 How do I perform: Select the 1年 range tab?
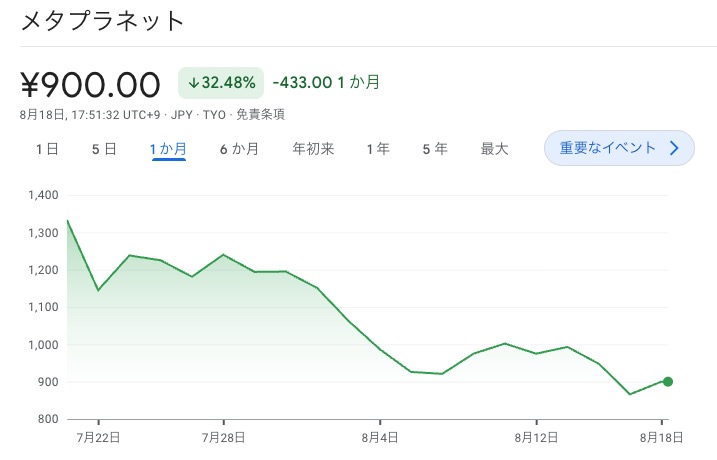coord(378,149)
